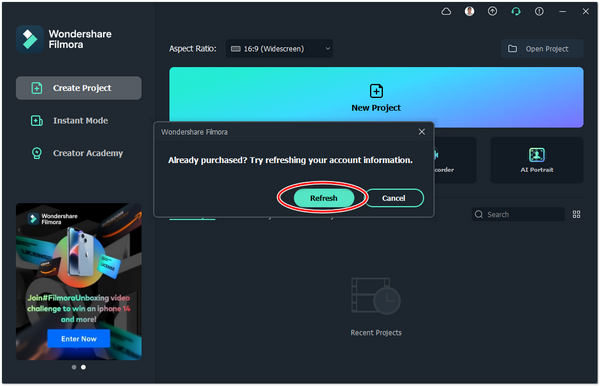This screenshot has height=386, width=600.
Task: Select the first banner carousel dot
Action: click(x=74, y=367)
